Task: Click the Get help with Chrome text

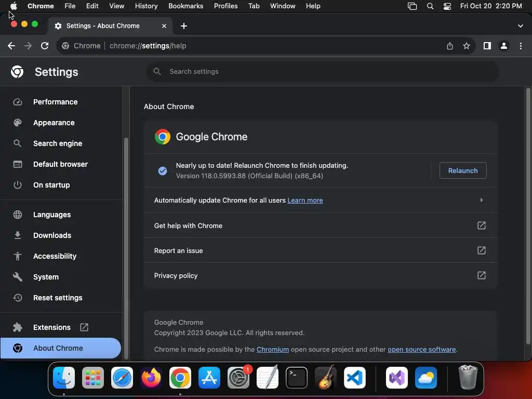Action: [188, 226]
